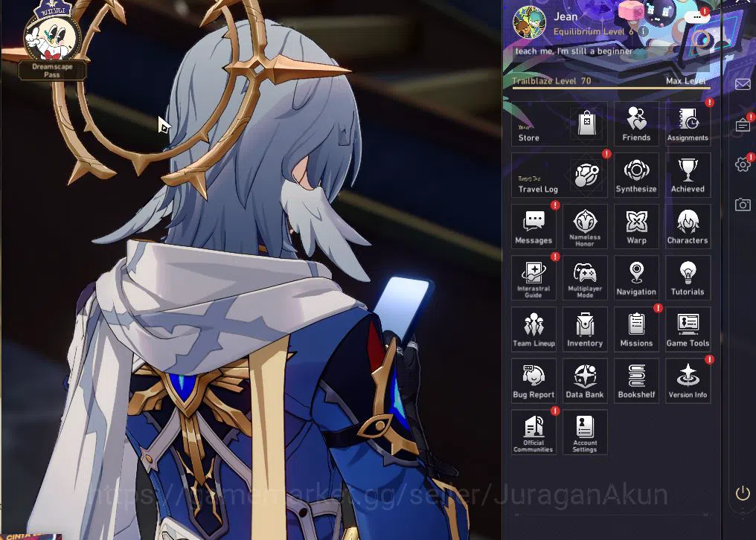Image resolution: width=756 pixels, height=540 pixels.
Task: Click the power logout button
Action: pyautogui.click(x=743, y=492)
